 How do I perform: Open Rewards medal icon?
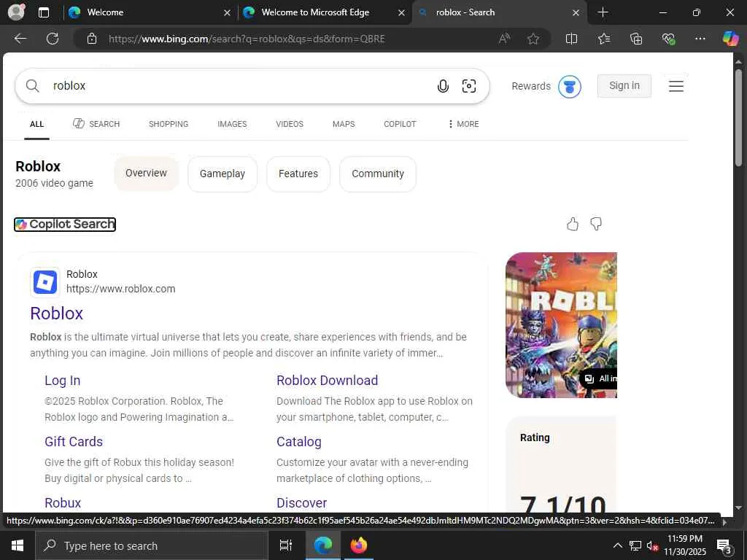click(x=569, y=87)
